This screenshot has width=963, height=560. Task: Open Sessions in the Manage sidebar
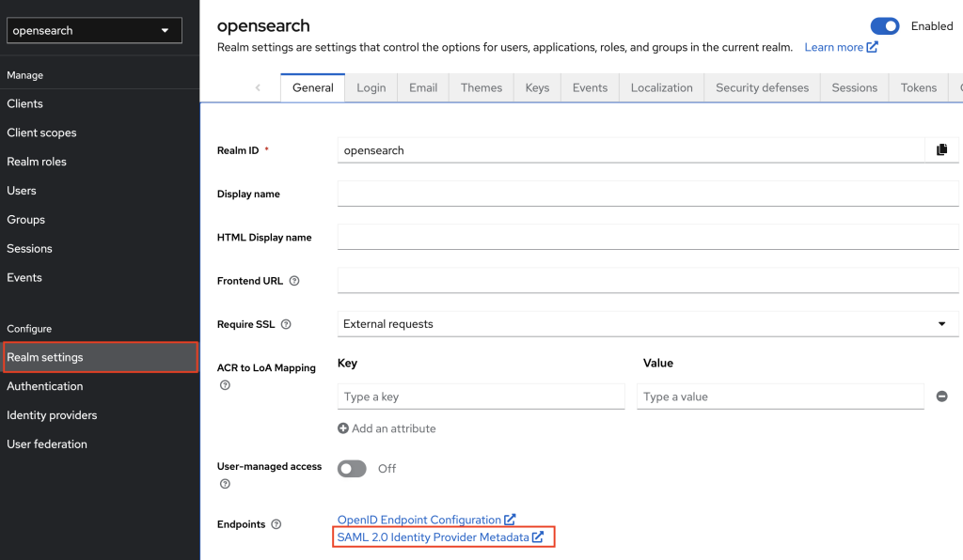pos(100,248)
